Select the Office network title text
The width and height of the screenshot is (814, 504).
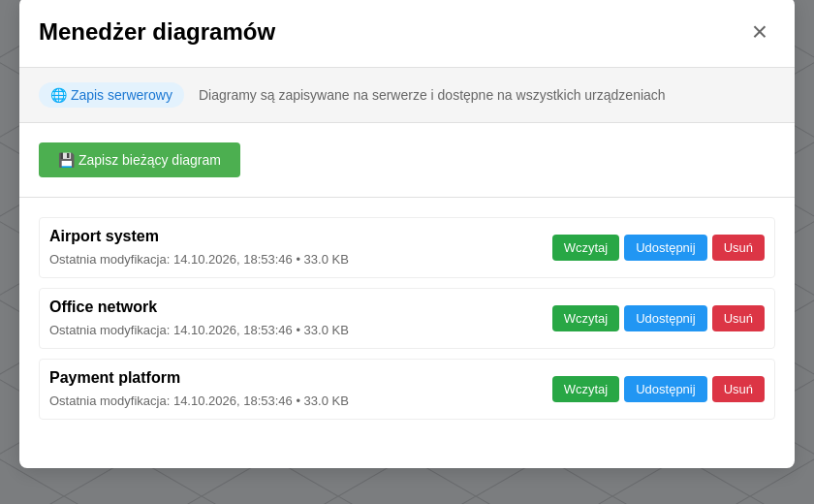coord(103,306)
